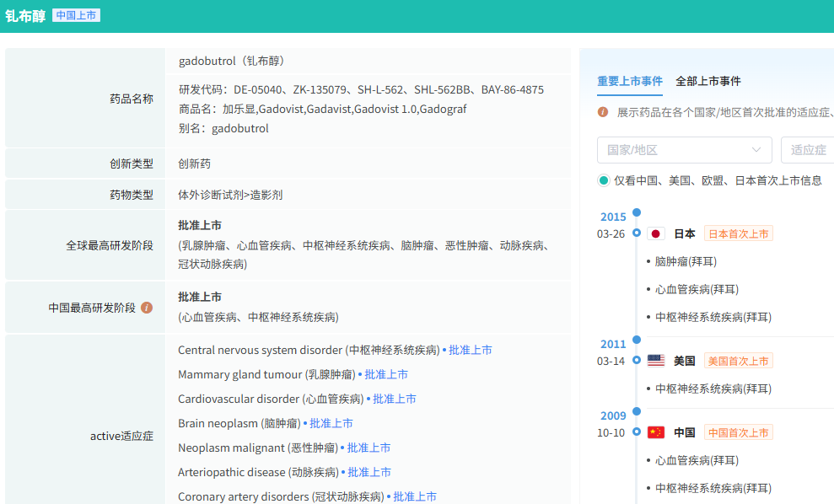Click the 美国首次上市 tag
This screenshot has height=504, width=834.
point(738,361)
